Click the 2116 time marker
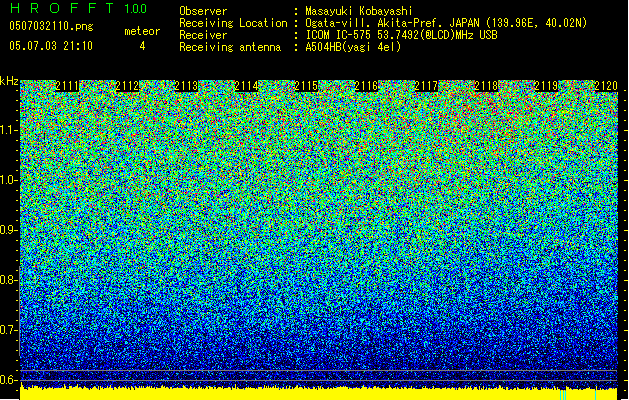Screen dimensions: 629x400 [366, 86]
